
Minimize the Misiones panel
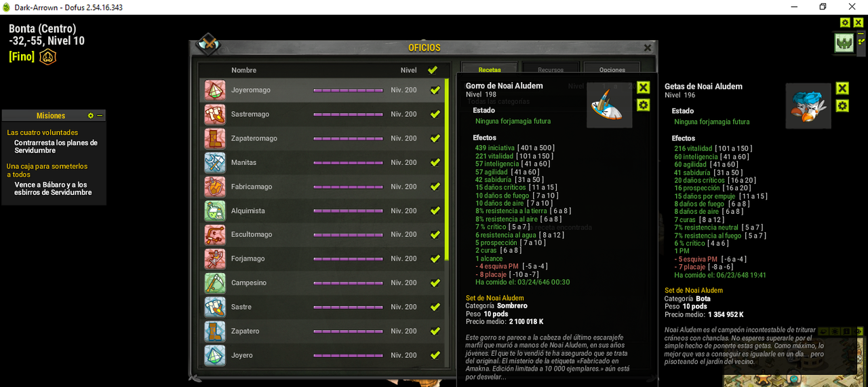[x=100, y=116]
